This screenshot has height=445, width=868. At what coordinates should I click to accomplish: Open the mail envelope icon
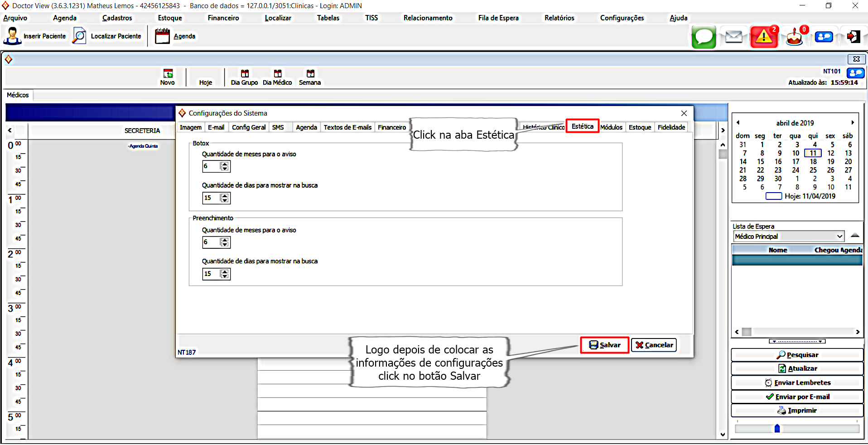coord(733,37)
